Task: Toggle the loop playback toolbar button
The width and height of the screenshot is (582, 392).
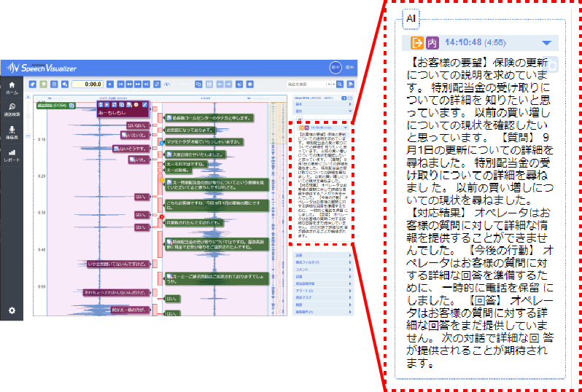Action: click(x=157, y=85)
